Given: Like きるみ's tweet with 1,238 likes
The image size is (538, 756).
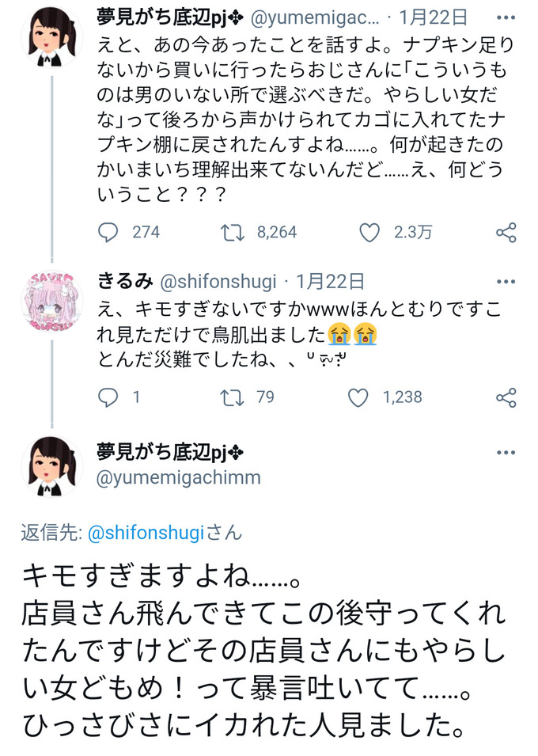Looking at the screenshot, I should [x=358, y=397].
